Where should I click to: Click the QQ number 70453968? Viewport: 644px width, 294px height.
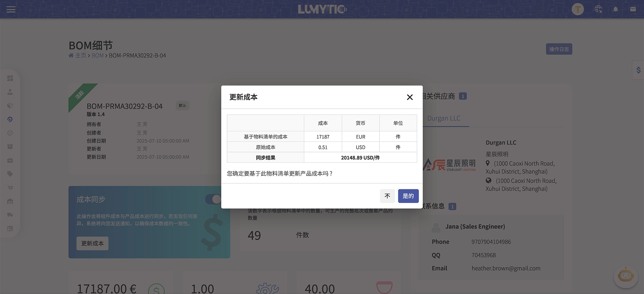[484, 255]
